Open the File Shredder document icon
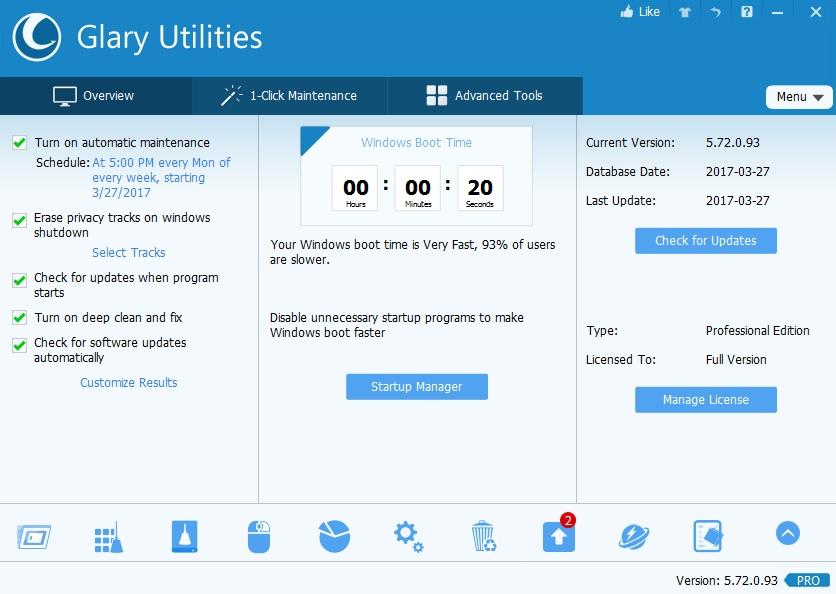This screenshot has width=836, height=594. click(x=708, y=536)
